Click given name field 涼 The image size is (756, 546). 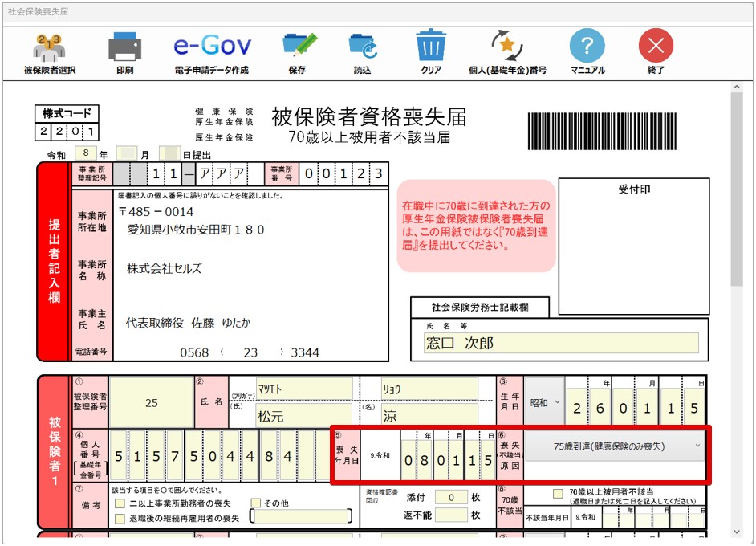429,416
